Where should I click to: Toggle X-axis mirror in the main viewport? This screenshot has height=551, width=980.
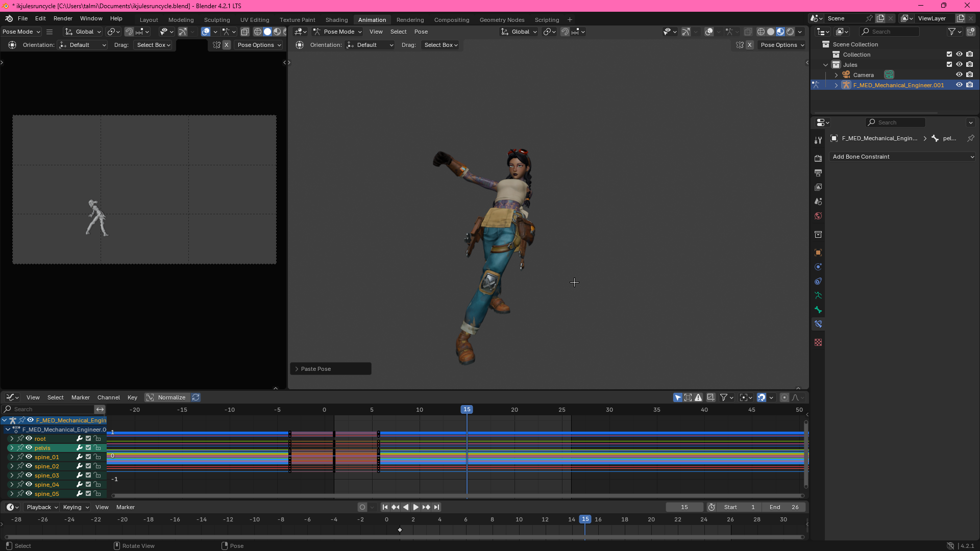click(x=750, y=45)
